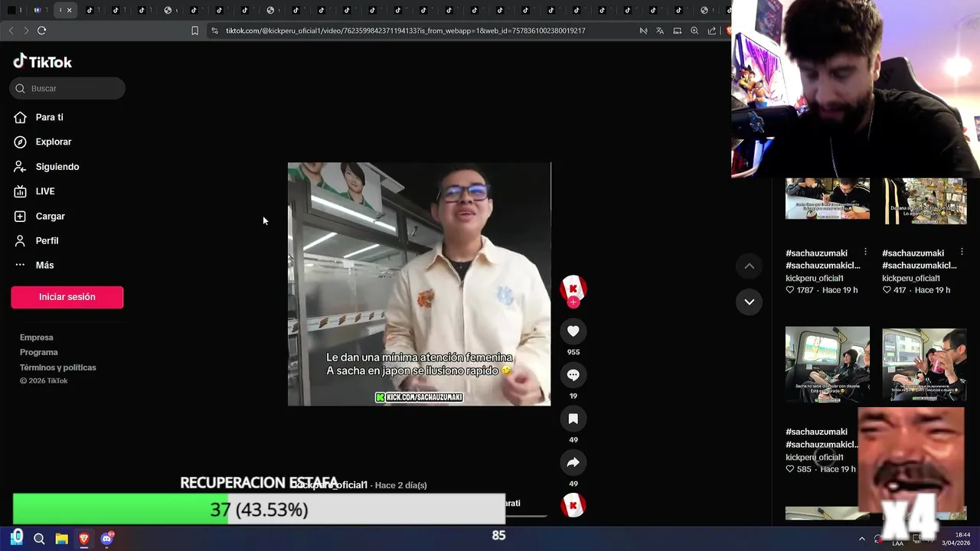Switch to the first browser tab
980x551 pixels.
click(14, 10)
